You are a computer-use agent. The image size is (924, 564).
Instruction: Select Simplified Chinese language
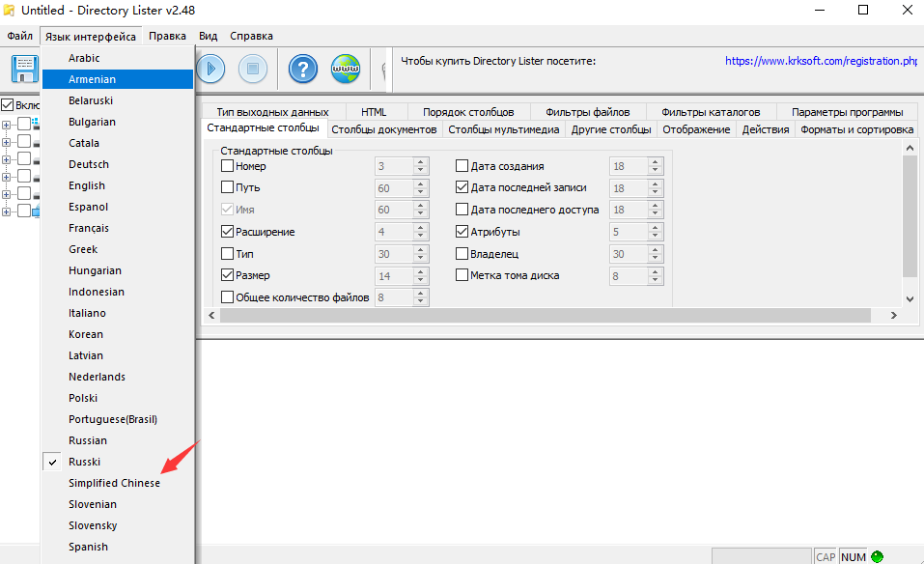pos(114,483)
